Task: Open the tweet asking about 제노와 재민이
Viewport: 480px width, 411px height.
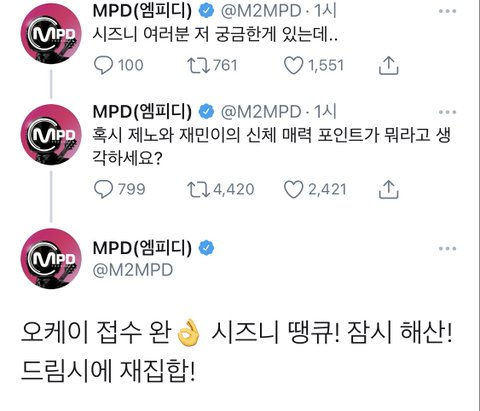Action: pyautogui.click(x=272, y=147)
